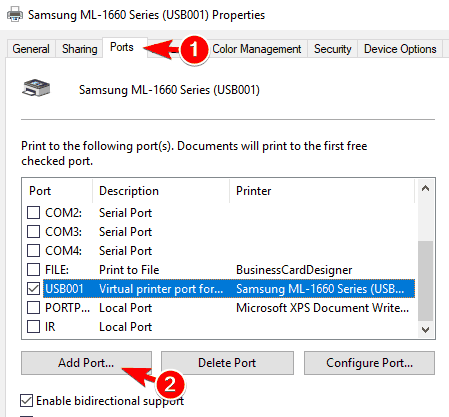Open the Sharing tab

[80, 49]
